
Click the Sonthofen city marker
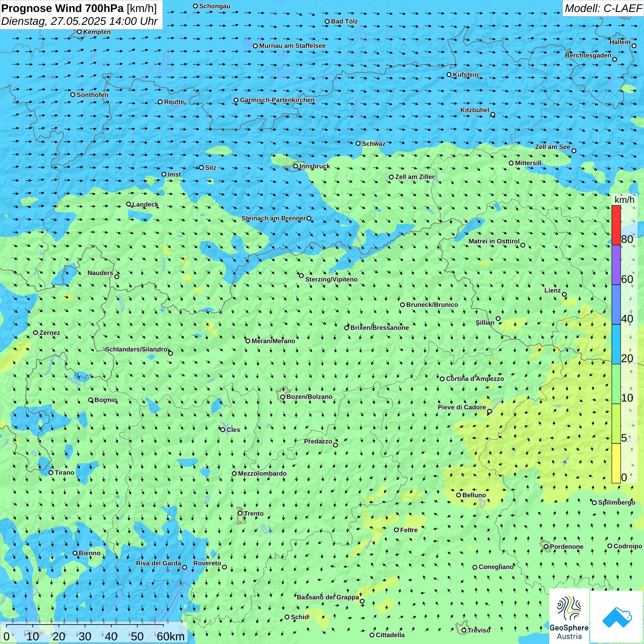point(73,95)
